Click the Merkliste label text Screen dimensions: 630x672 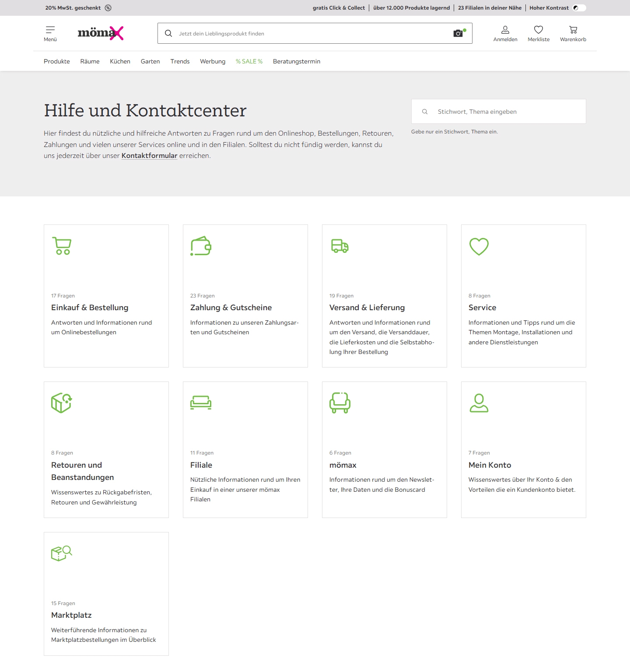[539, 39]
